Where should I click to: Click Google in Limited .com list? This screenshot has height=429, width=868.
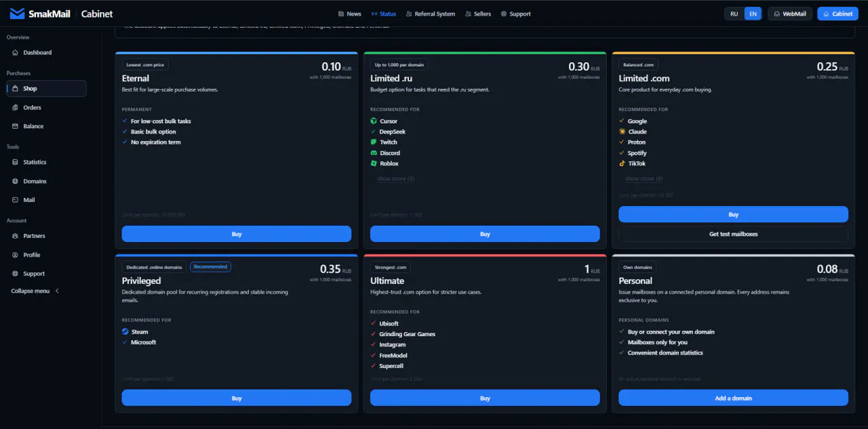[637, 121]
